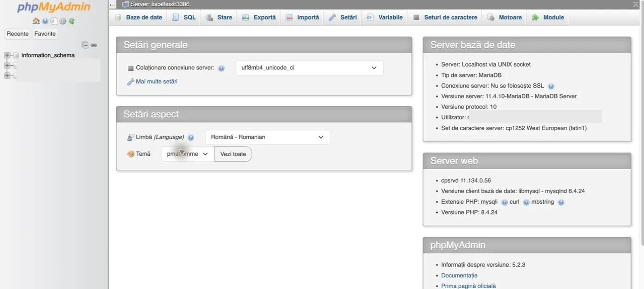Switch to the Variabile tab
Viewport: 644px width, 289px height.
[385, 17]
